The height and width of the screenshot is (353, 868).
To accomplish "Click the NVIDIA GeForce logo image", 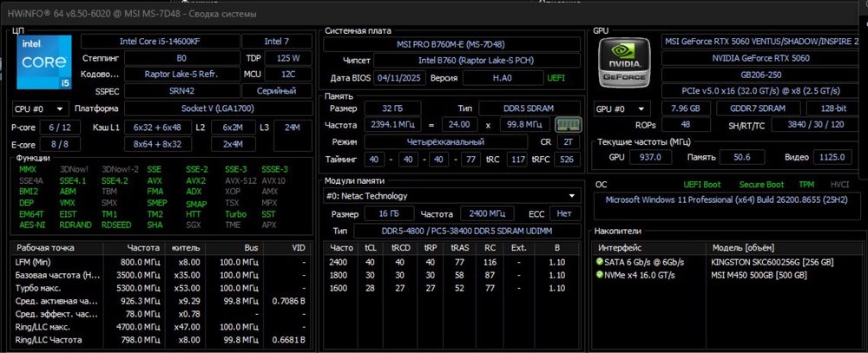I will pyautogui.click(x=624, y=62).
